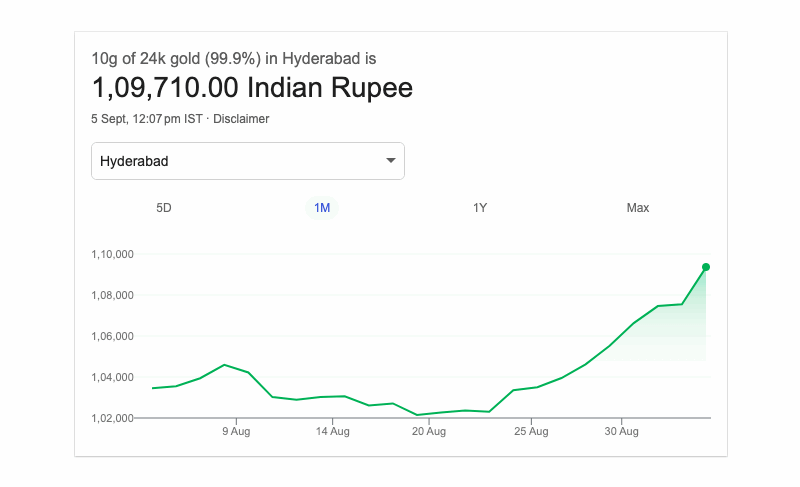Click the 1,06,000 y-axis label
Viewport: 800px width, 487px height.
112,336
